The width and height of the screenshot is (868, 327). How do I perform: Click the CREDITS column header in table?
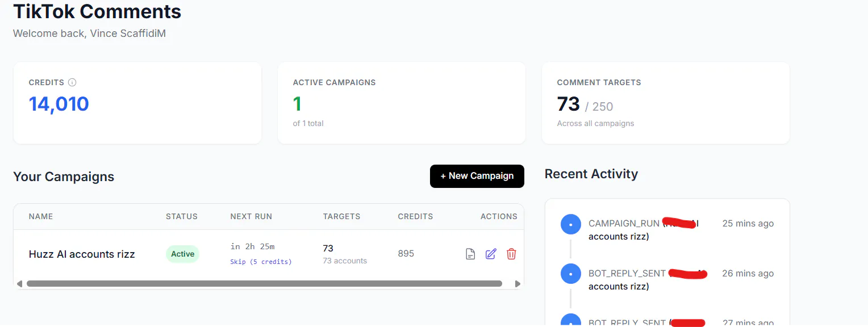click(x=415, y=216)
